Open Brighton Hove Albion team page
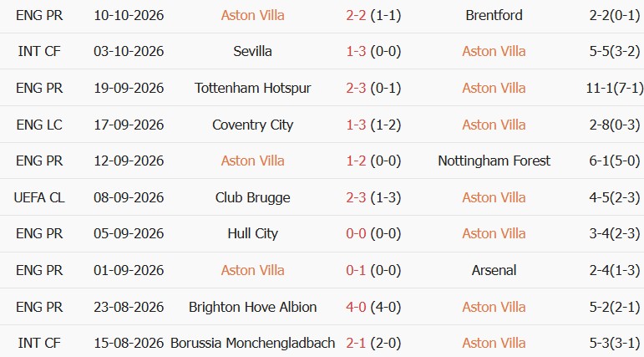Viewport: 644px width, 357px height. (252, 307)
